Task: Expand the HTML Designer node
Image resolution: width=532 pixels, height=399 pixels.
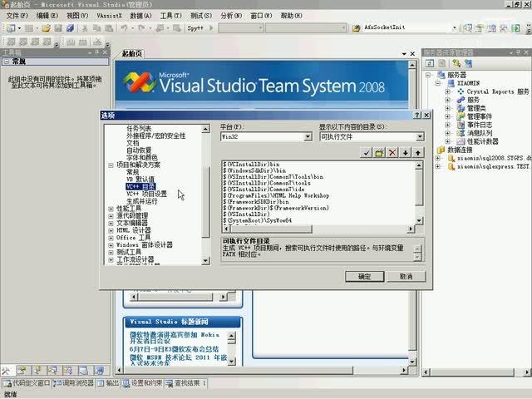Action: point(111,231)
